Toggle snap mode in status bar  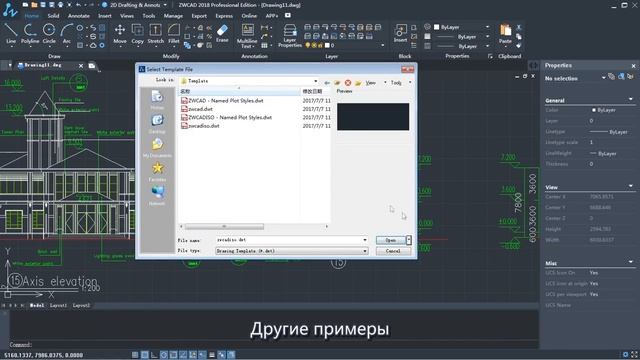click(135, 355)
